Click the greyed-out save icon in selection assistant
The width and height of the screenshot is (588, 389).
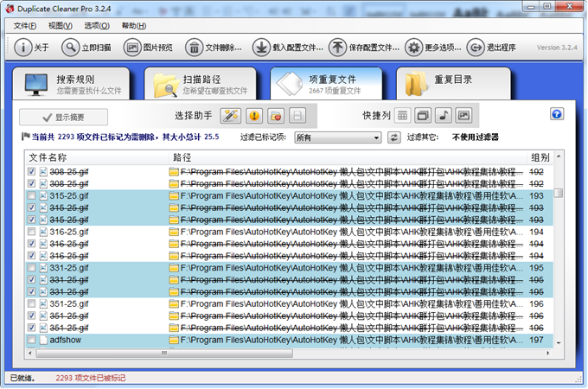(297, 116)
